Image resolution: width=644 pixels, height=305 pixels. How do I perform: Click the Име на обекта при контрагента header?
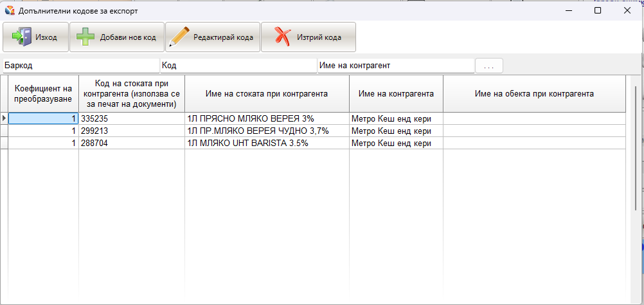click(x=533, y=94)
